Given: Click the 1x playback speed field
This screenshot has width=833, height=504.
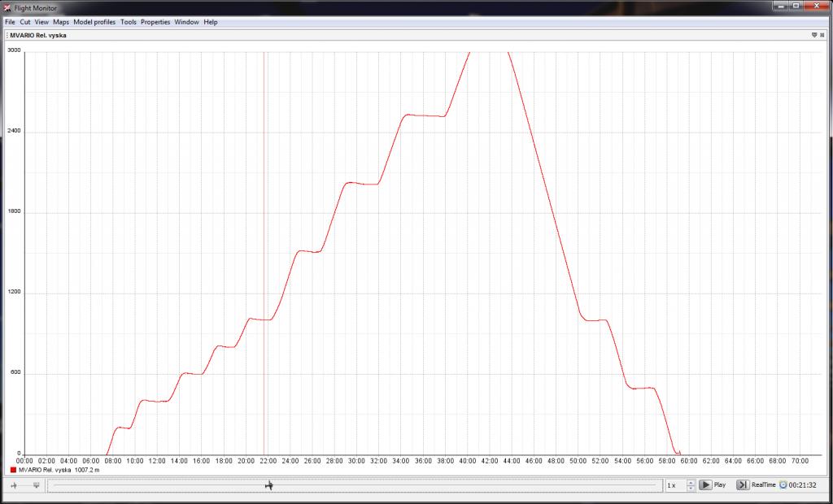Looking at the screenshot, I should (674, 484).
